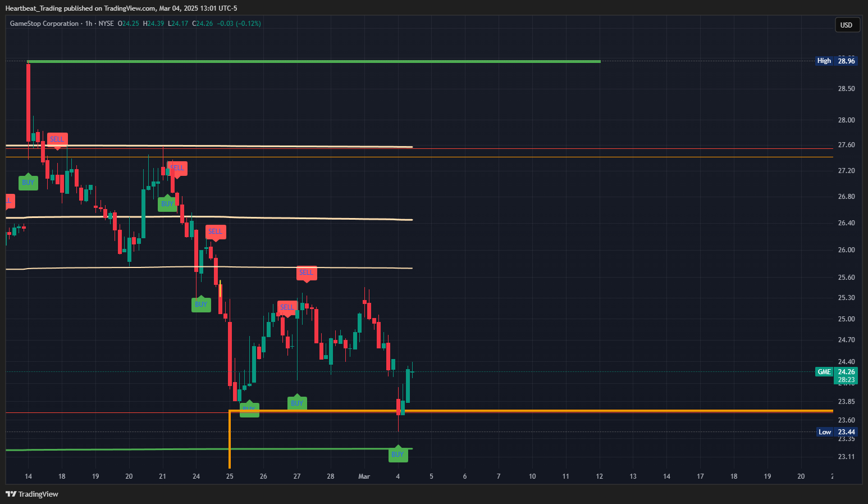Click the High 28.96 price label
This screenshot has width=868, height=504.
coord(836,61)
